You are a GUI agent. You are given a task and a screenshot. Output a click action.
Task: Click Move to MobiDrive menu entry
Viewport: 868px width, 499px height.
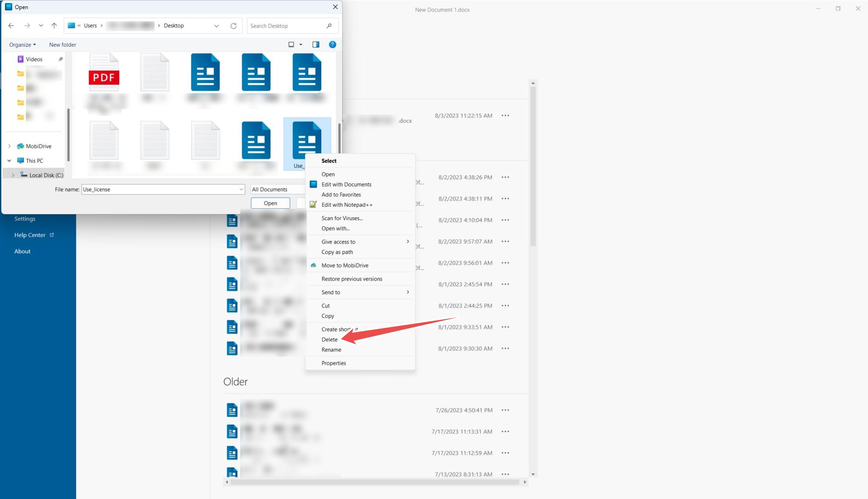pyautogui.click(x=344, y=265)
